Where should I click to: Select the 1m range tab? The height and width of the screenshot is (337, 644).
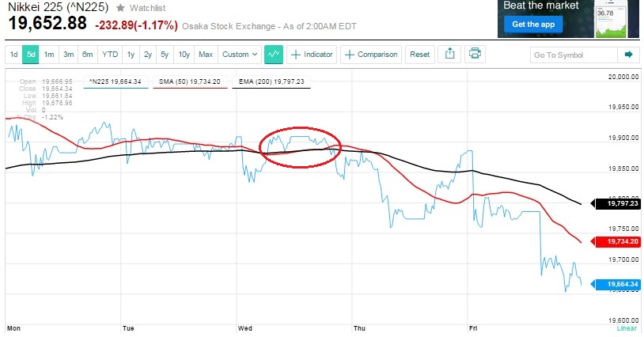[49, 55]
